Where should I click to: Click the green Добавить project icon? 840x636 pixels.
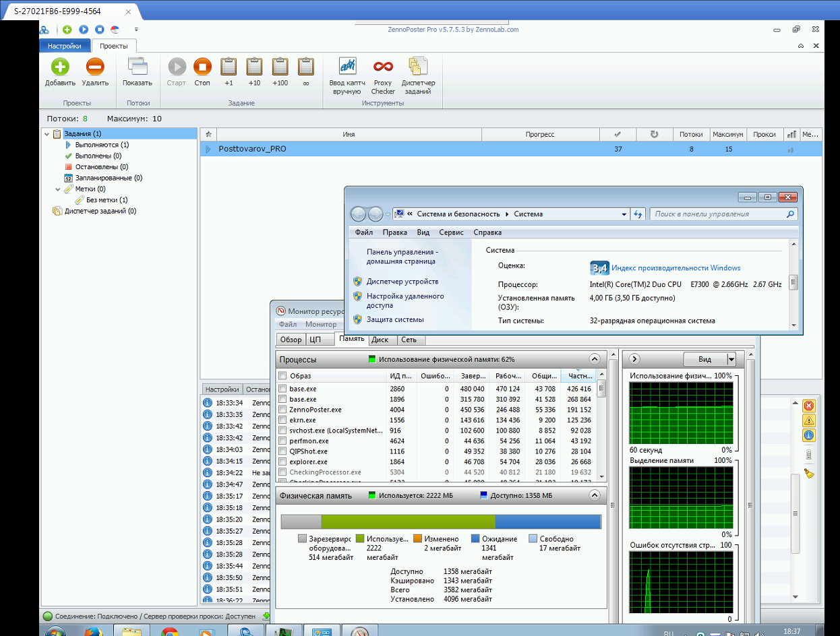click(60, 67)
